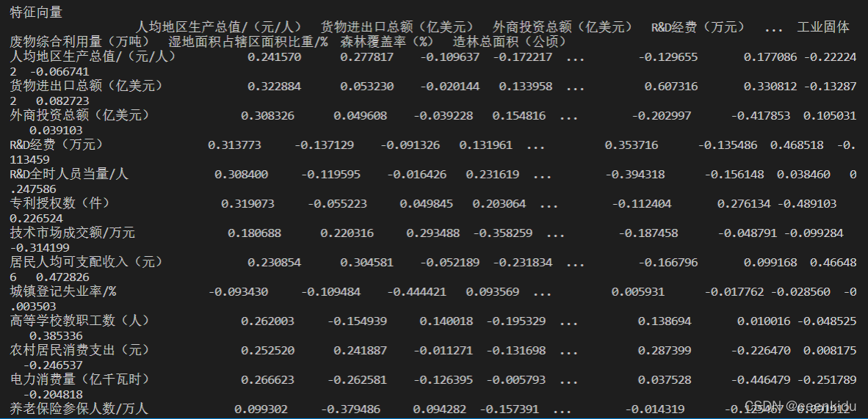The width and height of the screenshot is (868, 419).
Task: Select the value -0.109637
Action: pyautogui.click(x=450, y=57)
